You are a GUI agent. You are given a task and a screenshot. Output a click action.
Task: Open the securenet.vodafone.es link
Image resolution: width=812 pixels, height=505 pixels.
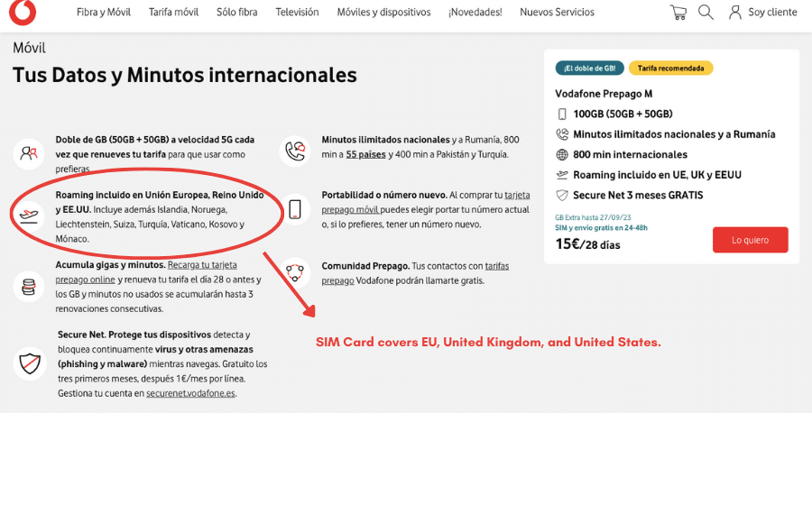click(190, 393)
